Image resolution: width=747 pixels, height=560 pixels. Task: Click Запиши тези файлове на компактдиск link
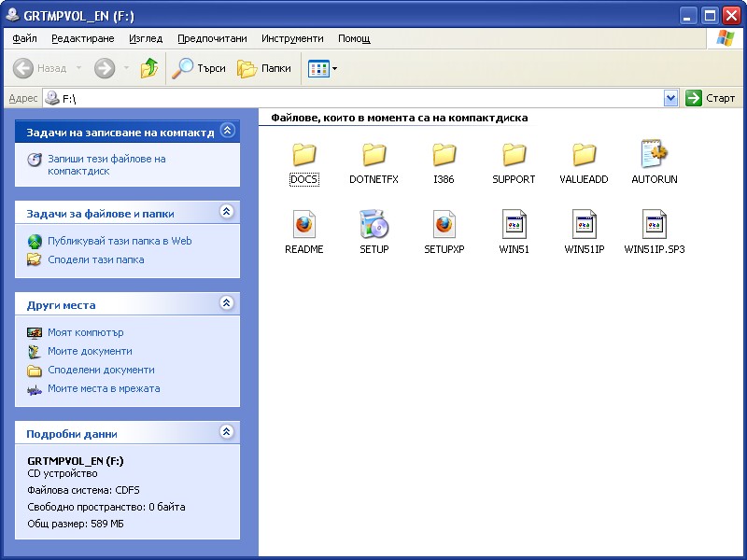[106, 165]
